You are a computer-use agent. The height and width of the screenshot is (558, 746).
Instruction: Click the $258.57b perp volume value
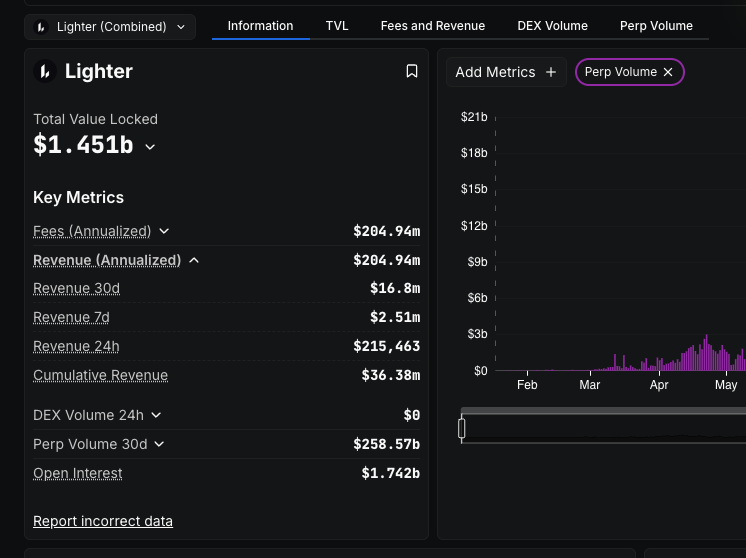[x=386, y=444]
